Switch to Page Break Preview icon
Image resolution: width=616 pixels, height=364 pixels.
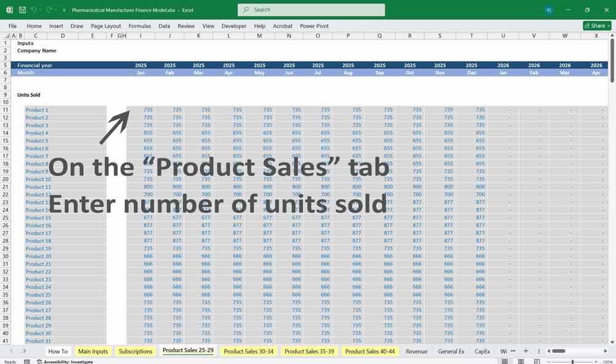[537, 362]
